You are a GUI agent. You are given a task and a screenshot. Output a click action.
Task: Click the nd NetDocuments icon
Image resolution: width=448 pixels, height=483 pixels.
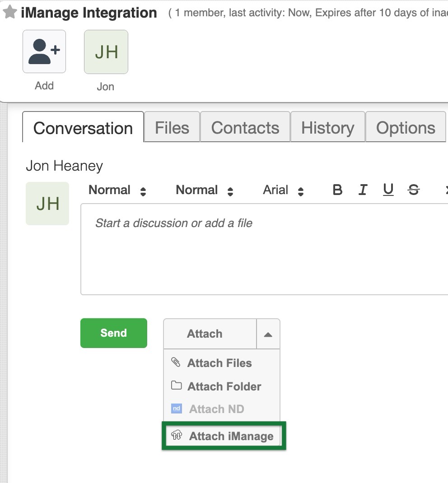click(x=176, y=409)
